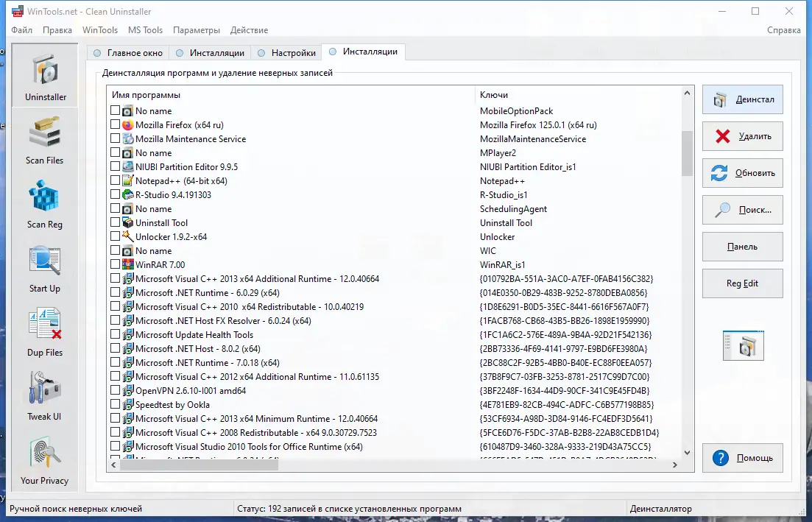Tick the WinRAR 7.00 checkbox
Image resolution: width=812 pixels, height=522 pixels.
[x=115, y=264]
